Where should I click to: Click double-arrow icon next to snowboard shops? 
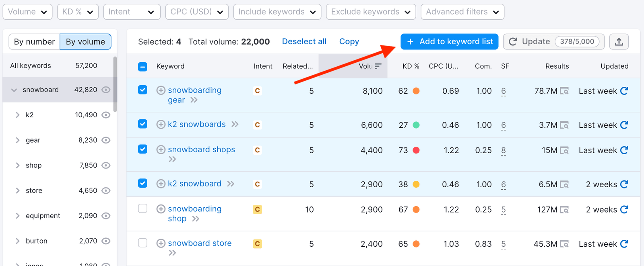pyautogui.click(x=172, y=160)
